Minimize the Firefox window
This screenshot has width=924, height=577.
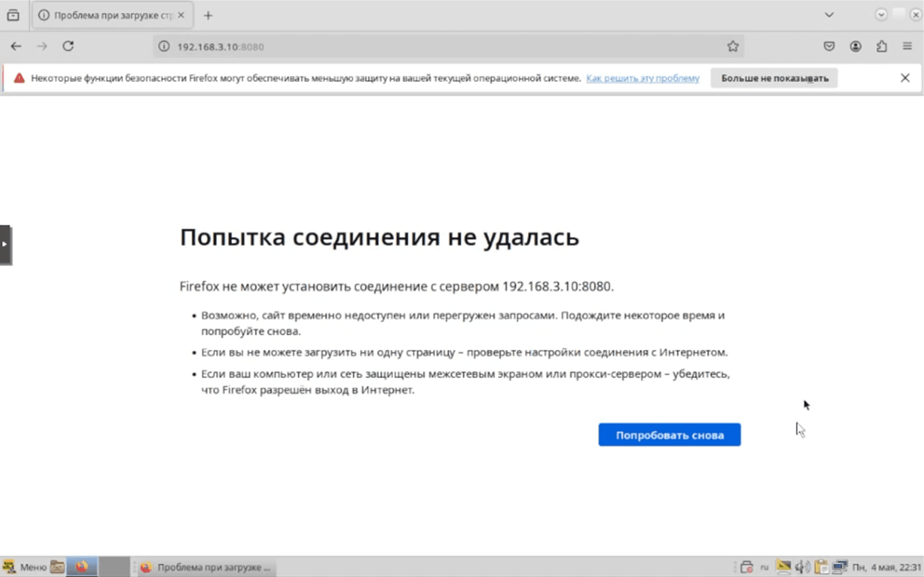point(881,15)
